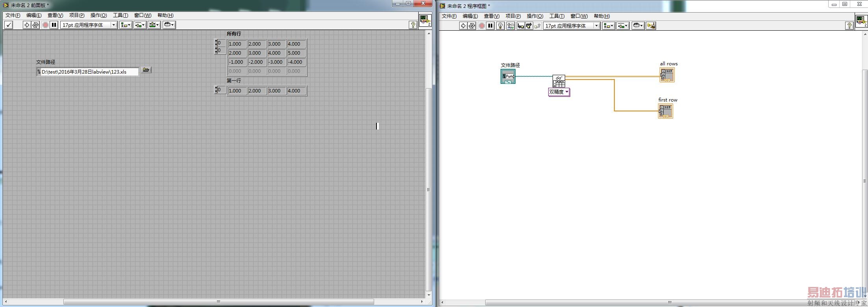Click the index stepper of 第一行 array

pyautogui.click(x=216, y=90)
